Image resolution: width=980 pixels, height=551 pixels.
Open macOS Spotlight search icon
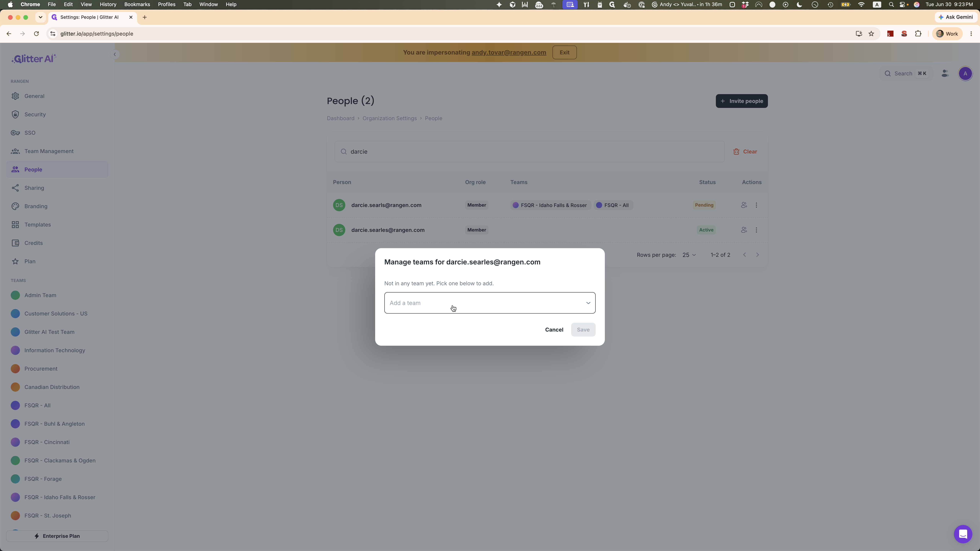tap(891, 5)
